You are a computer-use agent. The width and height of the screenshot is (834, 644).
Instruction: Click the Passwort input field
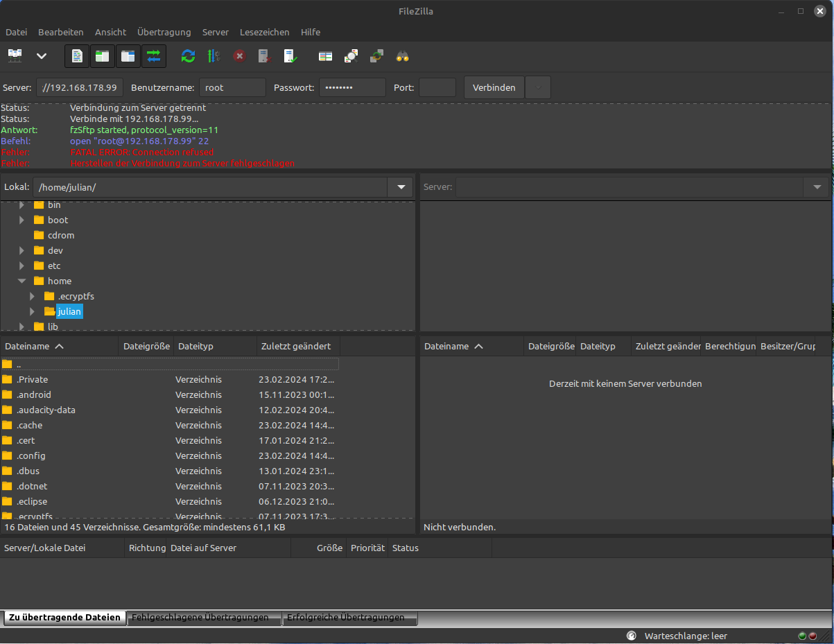[x=353, y=88]
